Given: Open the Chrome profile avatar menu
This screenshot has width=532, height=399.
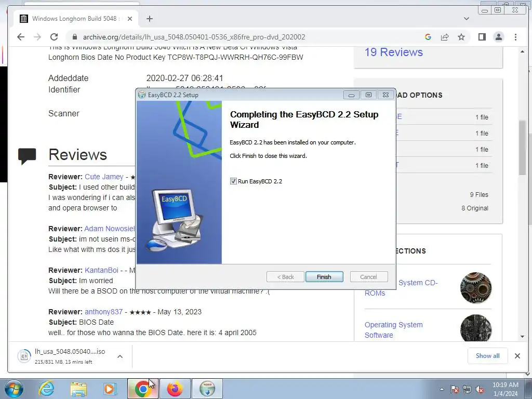Looking at the screenshot, I should (x=498, y=37).
